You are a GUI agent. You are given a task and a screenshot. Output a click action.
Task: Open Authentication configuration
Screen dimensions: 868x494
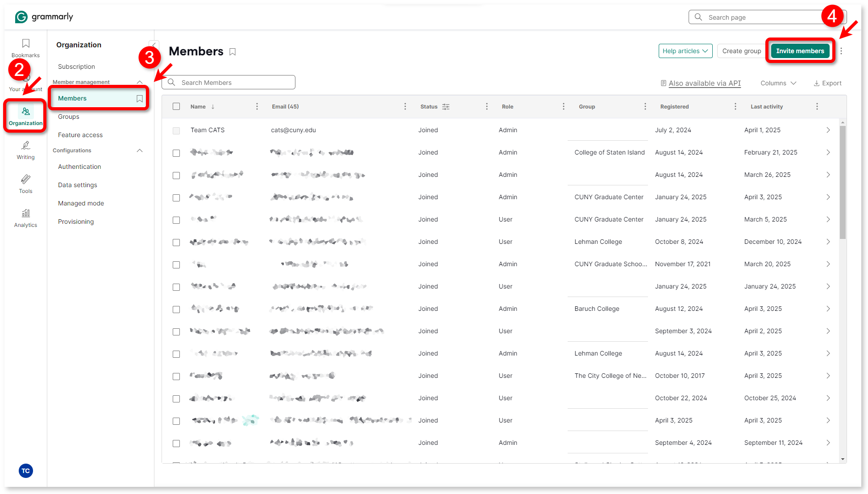[x=79, y=167]
